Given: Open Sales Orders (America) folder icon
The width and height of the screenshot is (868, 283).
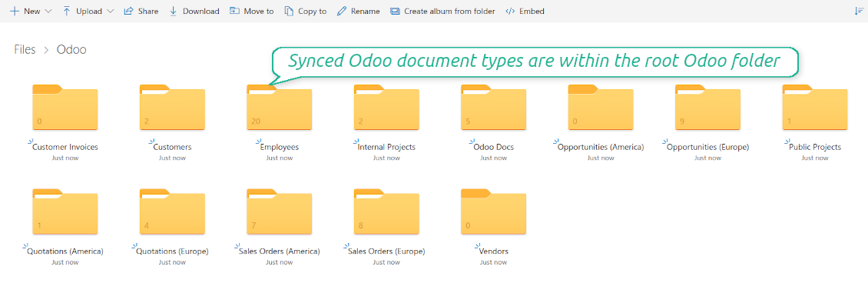Looking at the screenshot, I should [280, 211].
